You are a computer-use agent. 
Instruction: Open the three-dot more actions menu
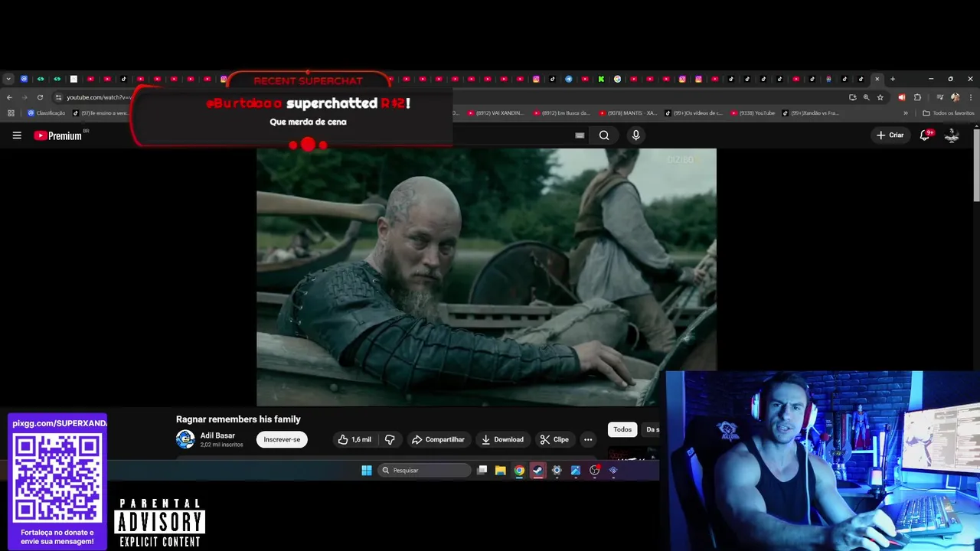(x=588, y=439)
